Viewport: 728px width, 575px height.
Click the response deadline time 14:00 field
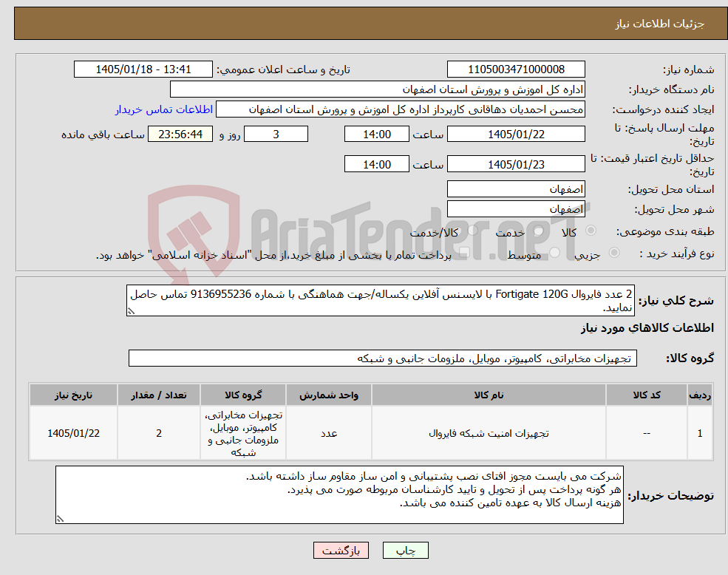coord(376,135)
